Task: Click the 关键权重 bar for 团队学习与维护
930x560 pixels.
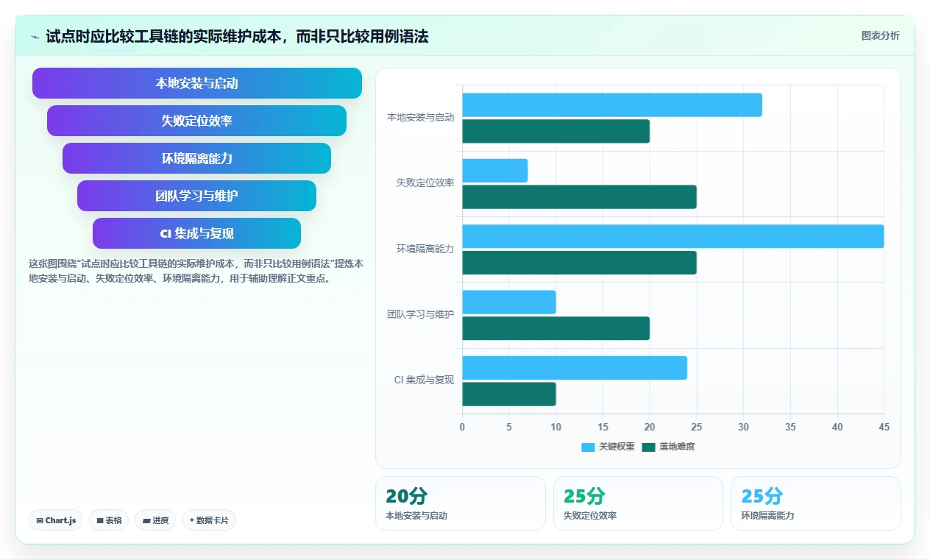Action: [509, 302]
